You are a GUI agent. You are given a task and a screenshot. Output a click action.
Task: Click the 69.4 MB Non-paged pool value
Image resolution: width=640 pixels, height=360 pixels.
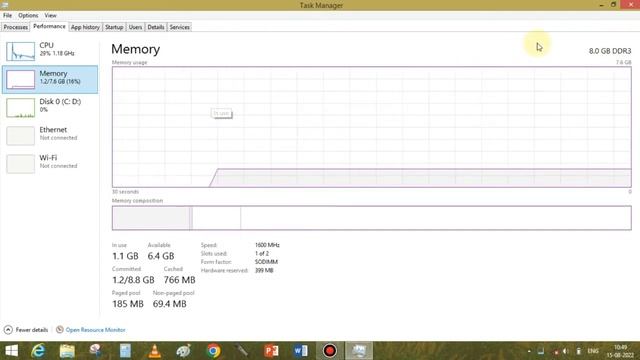coord(169,304)
